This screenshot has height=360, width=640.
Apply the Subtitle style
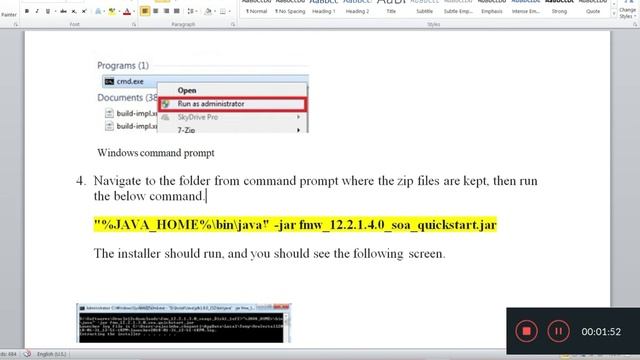pos(424,7)
